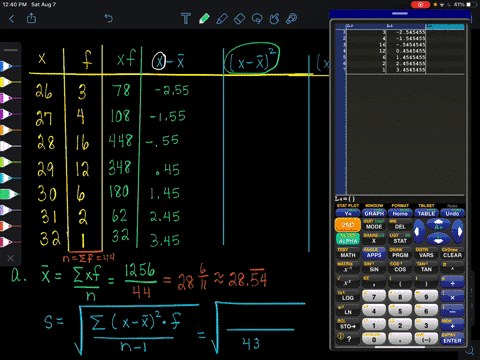Close the pen palette with the X
Viewport: 480px width, 360px height.
click(10, 258)
